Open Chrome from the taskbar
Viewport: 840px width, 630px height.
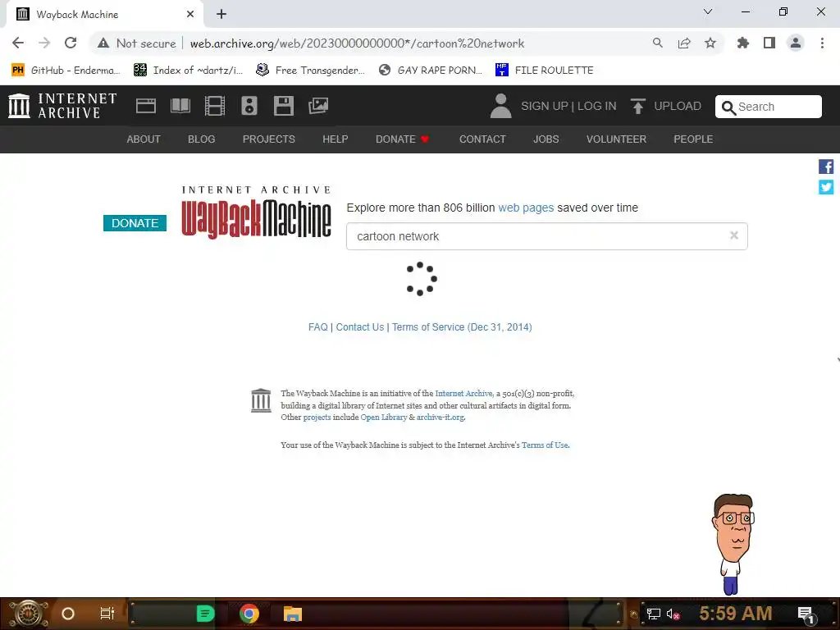coord(249,614)
